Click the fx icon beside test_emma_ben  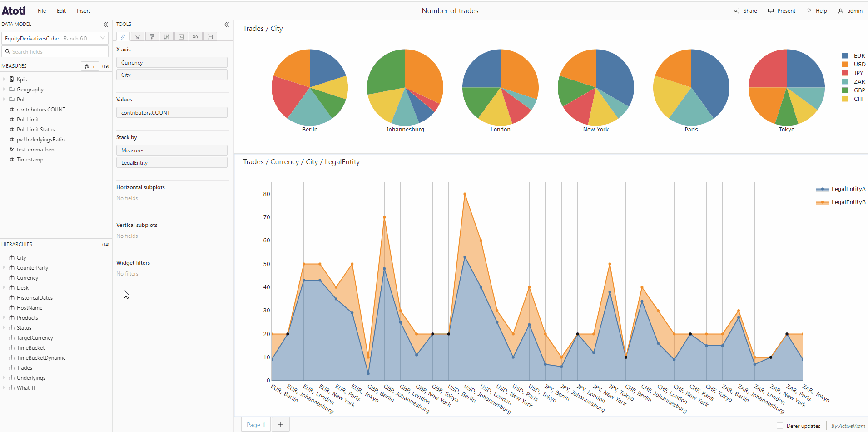click(12, 149)
